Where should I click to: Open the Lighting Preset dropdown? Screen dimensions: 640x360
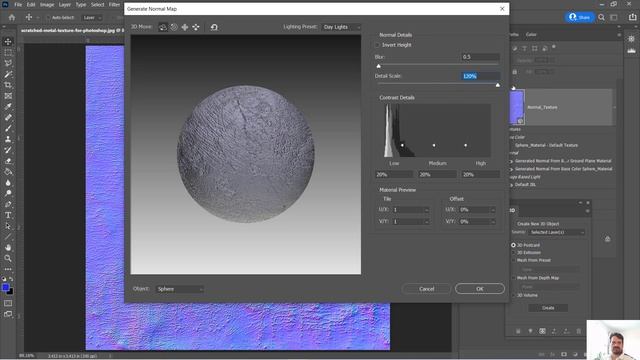click(341, 27)
